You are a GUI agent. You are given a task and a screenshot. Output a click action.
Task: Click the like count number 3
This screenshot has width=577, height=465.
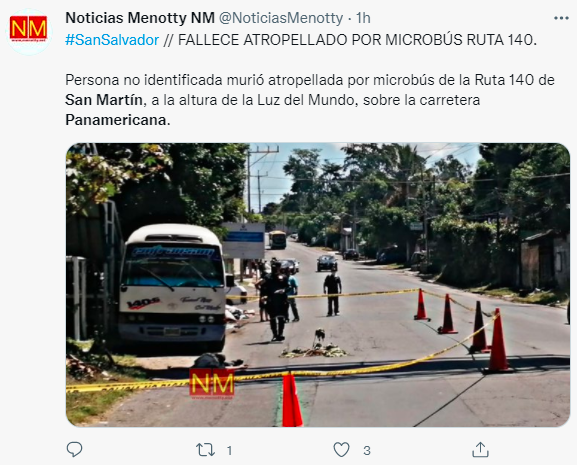367,450
